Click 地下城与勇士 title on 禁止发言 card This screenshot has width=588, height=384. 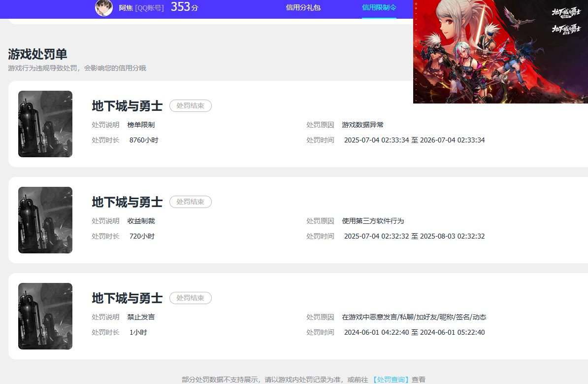(127, 298)
